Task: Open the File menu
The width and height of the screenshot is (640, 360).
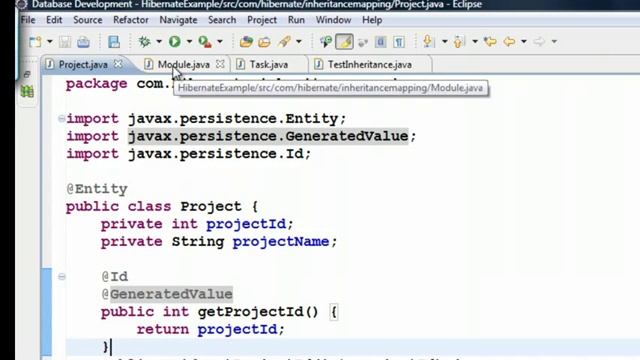Action: click(28, 20)
